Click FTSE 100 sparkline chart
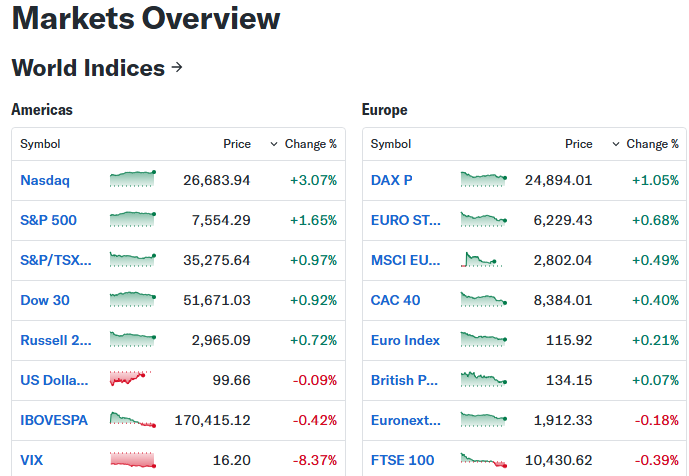Screen dimensions: 689x476 point(483,460)
